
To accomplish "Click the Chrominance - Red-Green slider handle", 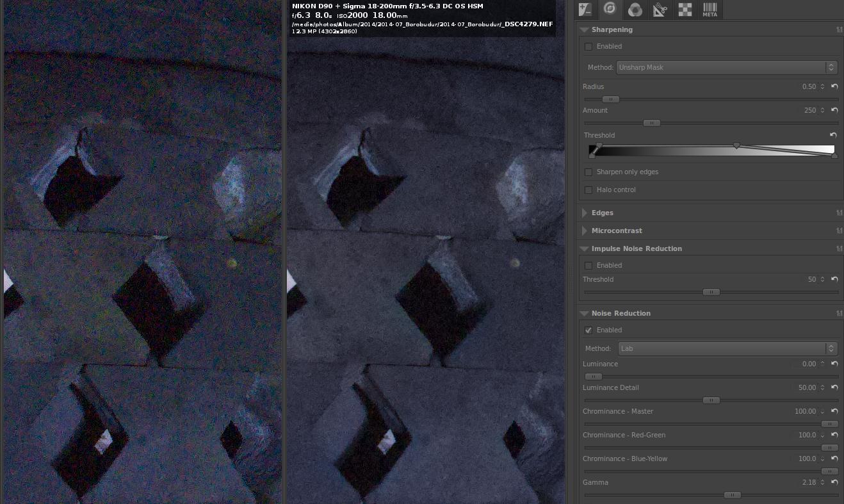I will point(829,448).
